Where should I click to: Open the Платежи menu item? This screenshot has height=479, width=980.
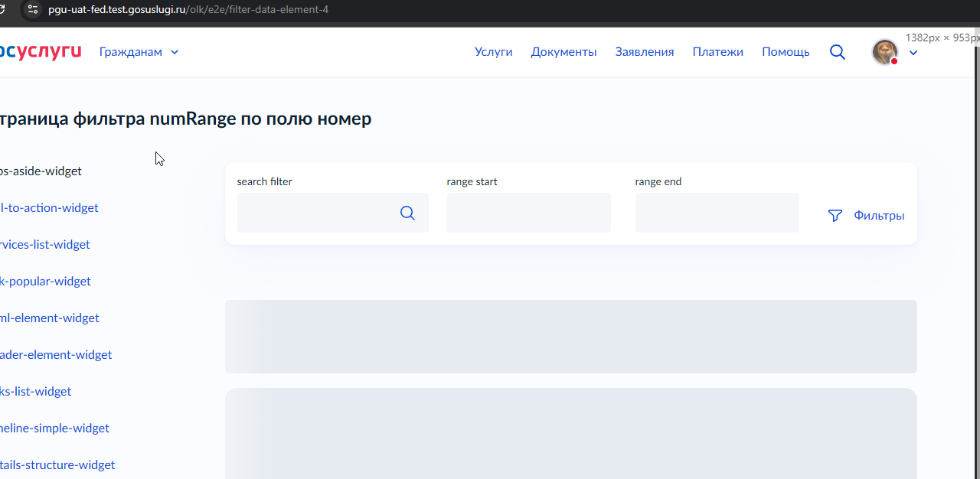coord(718,52)
